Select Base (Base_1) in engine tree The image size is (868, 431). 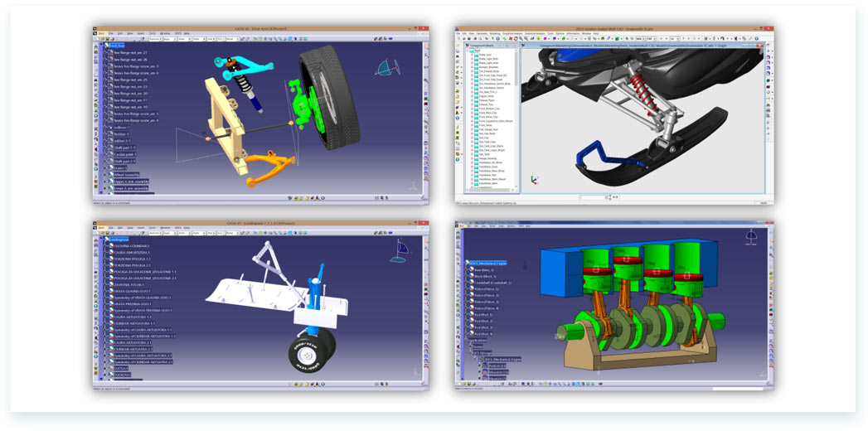click(x=484, y=269)
